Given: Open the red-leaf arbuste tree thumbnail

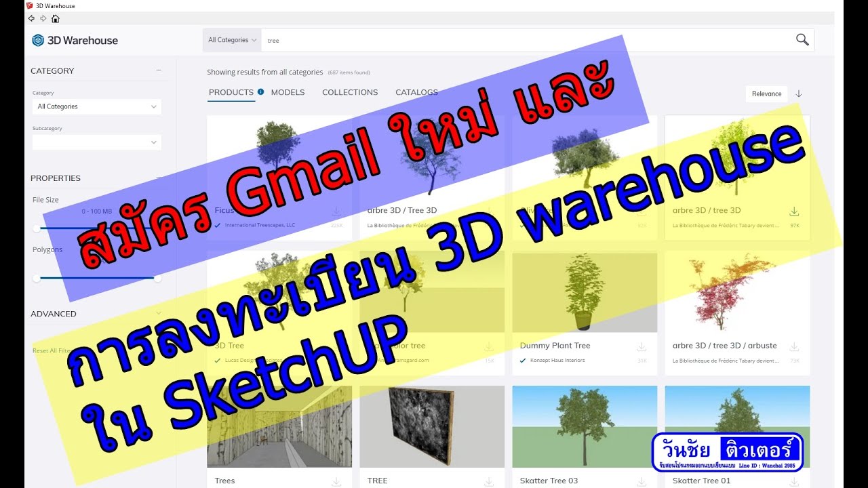Looking at the screenshot, I should click(x=737, y=293).
